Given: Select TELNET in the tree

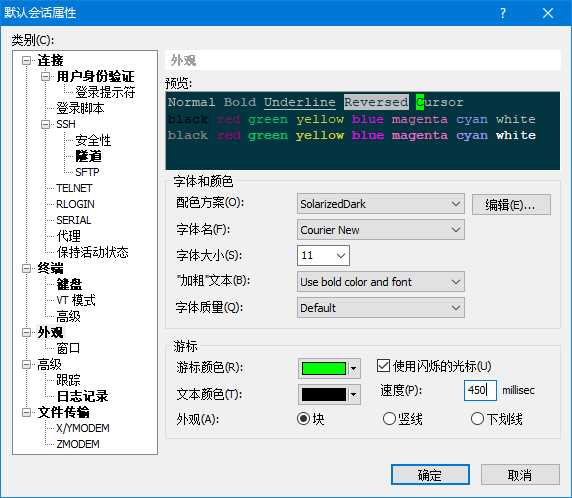Looking at the screenshot, I should point(74,188).
